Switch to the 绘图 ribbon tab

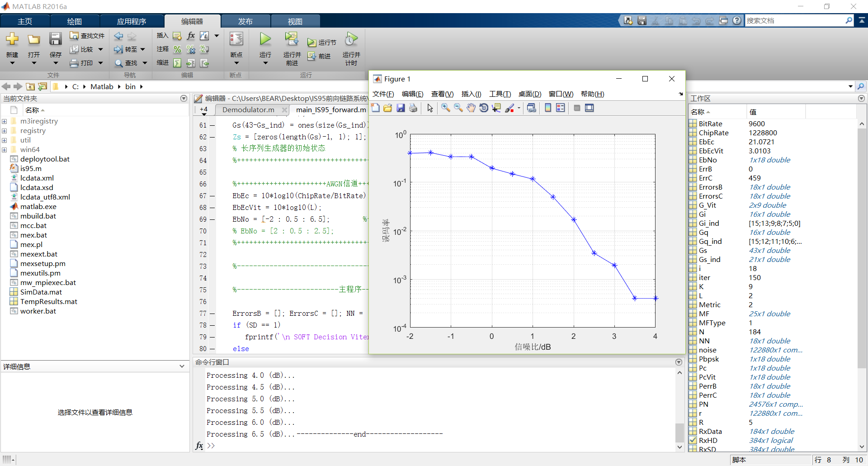pyautogui.click(x=75, y=21)
